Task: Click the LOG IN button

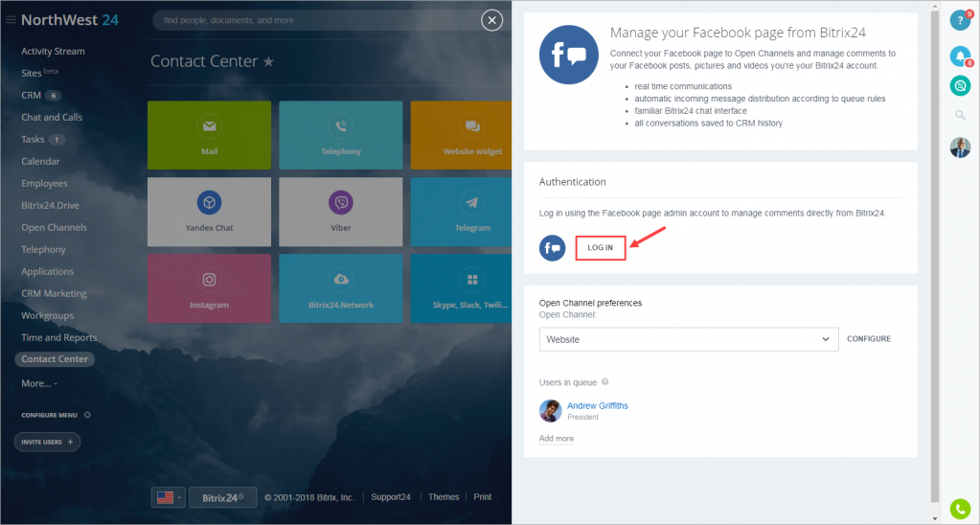Action: [x=601, y=247]
